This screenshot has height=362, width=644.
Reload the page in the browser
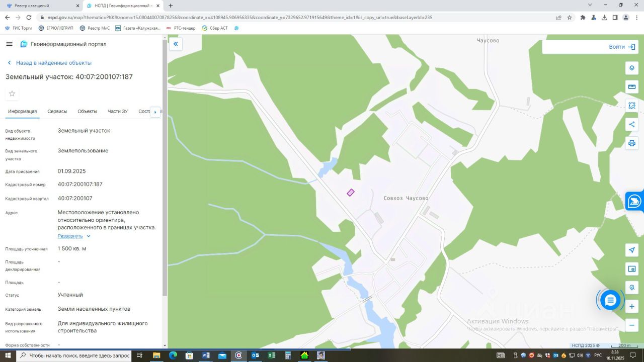pos(29,17)
